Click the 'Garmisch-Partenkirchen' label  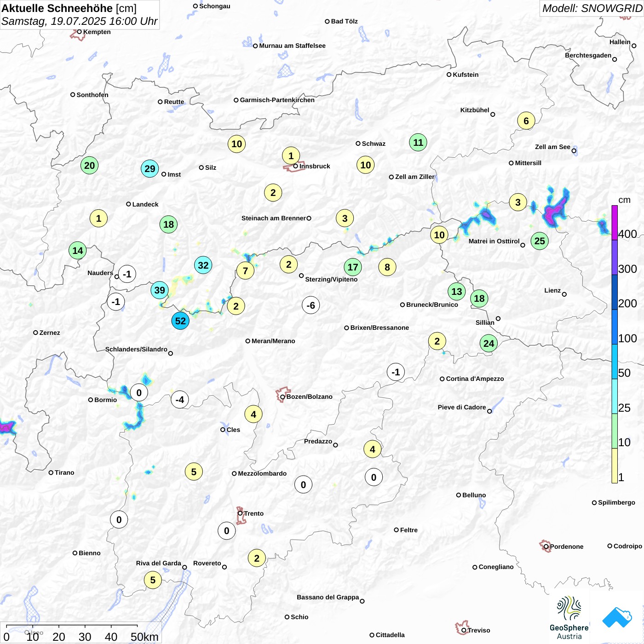click(277, 100)
